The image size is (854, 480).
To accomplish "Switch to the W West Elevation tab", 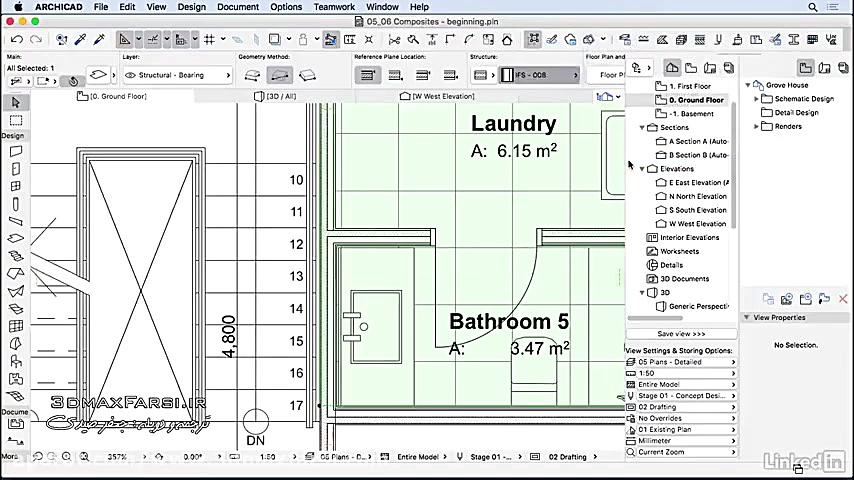I will [x=437, y=96].
